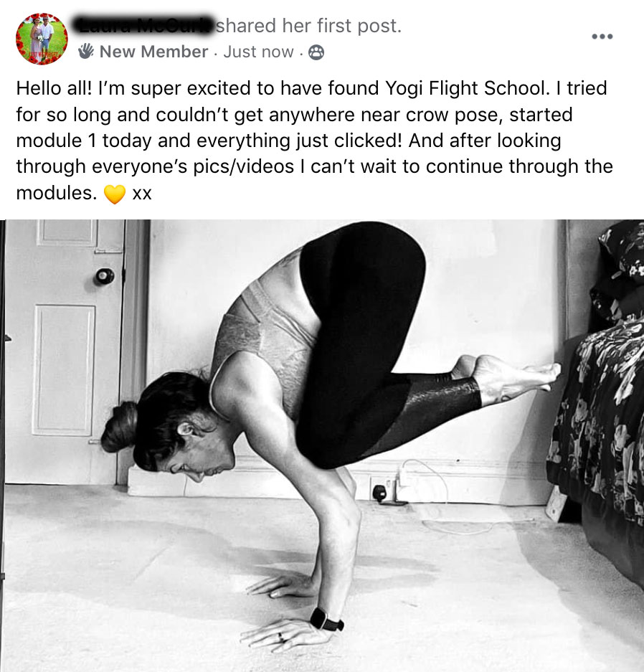The height and width of the screenshot is (672, 644).
Task: Click the group privacy audience icon
Action: click(316, 52)
